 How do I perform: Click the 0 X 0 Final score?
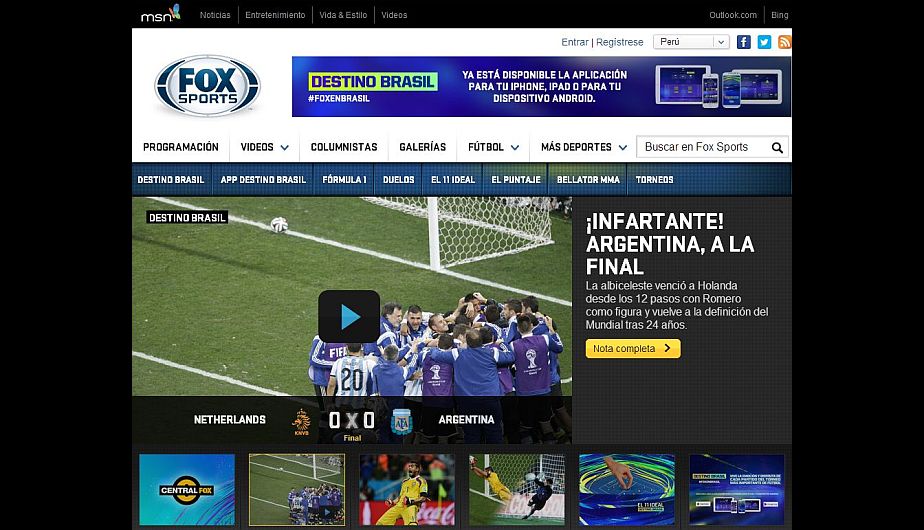(352, 424)
